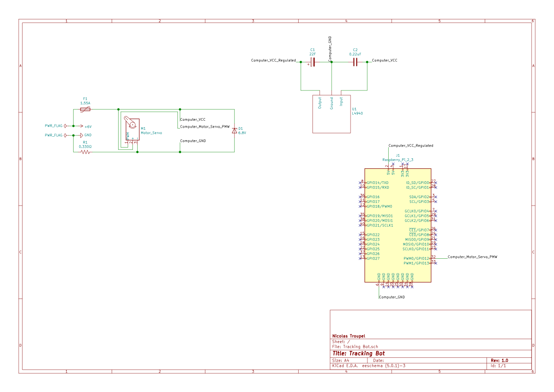Click Computer_Motor_Servo_PMW label at PWM0/GPIO12 pin
Screen dimensions: 554x392
coord(472,257)
